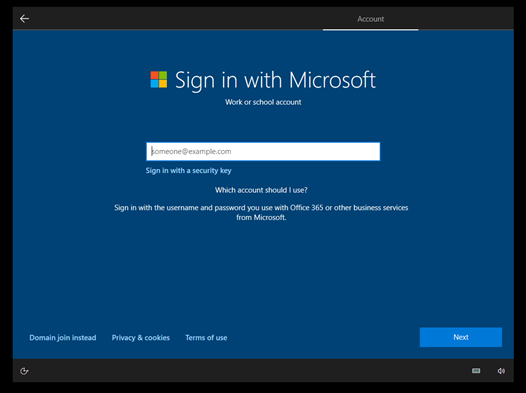Open the Ease of Access icon

(24, 371)
